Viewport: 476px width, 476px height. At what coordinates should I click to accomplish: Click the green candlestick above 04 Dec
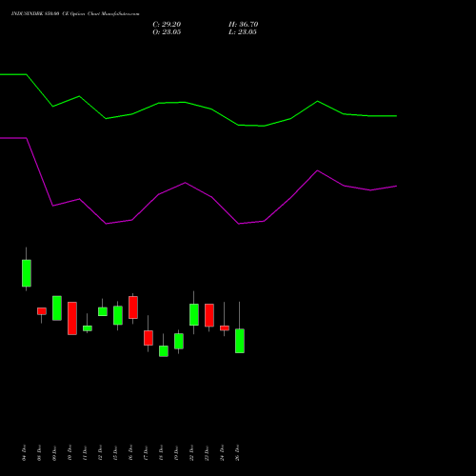27,273
